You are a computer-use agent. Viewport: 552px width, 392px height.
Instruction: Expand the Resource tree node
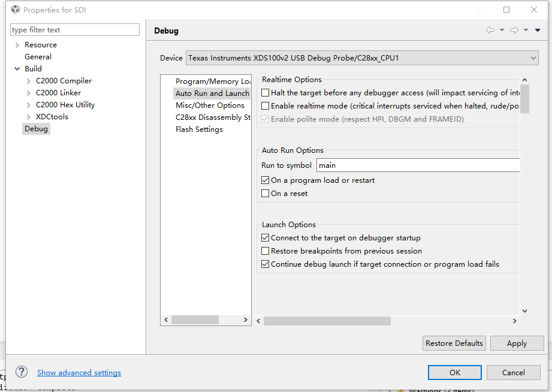[17, 45]
